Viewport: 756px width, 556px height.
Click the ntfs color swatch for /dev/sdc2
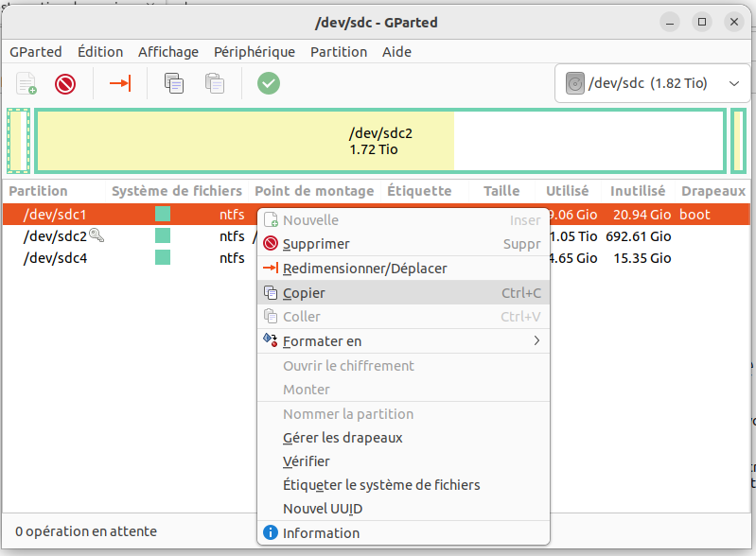[163, 235]
